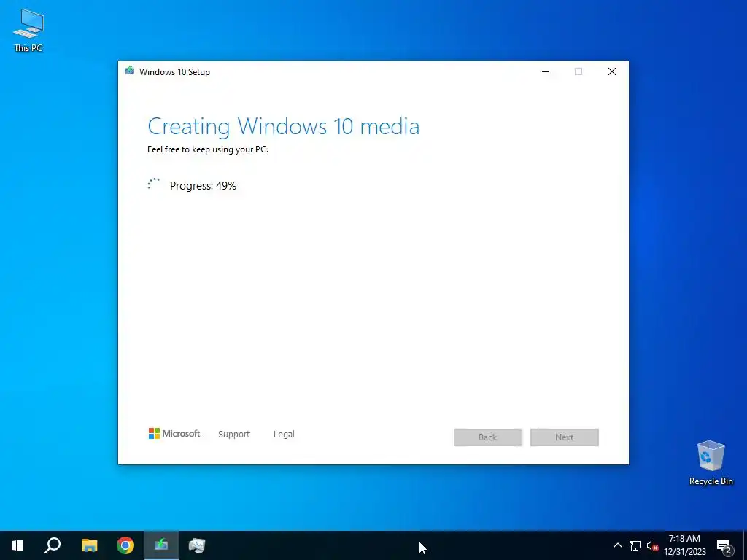Close the Windows 10 Setup window
The image size is (747, 560).
point(612,71)
